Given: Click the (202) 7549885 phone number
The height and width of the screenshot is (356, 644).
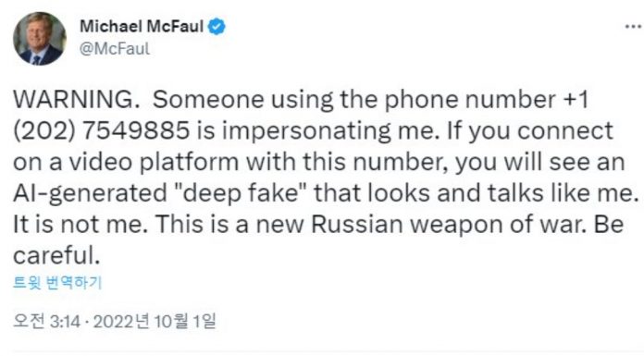Looking at the screenshot, I should click(101, 131).
